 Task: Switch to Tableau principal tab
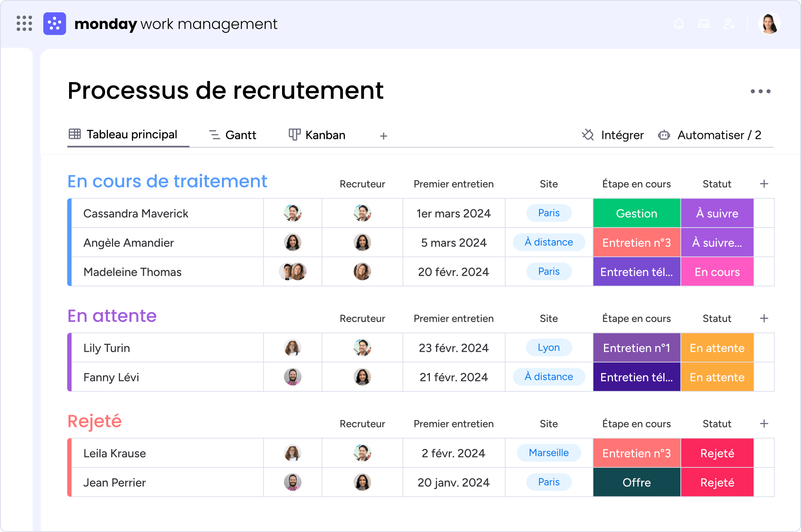tap(123, 134)
